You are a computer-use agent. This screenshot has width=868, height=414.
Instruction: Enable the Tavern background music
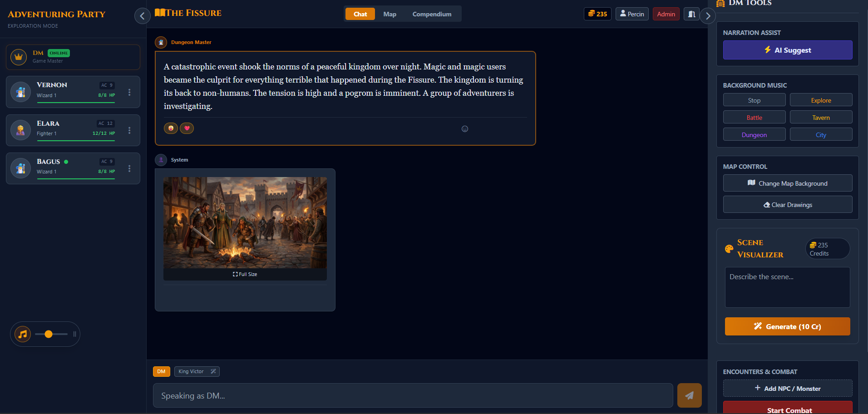pos(821,117)
